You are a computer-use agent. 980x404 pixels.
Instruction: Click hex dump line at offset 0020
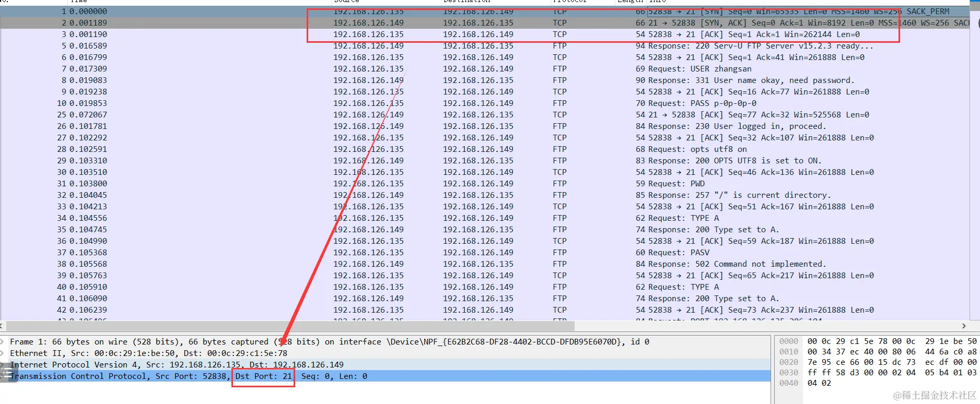click(x=878, y=362)
